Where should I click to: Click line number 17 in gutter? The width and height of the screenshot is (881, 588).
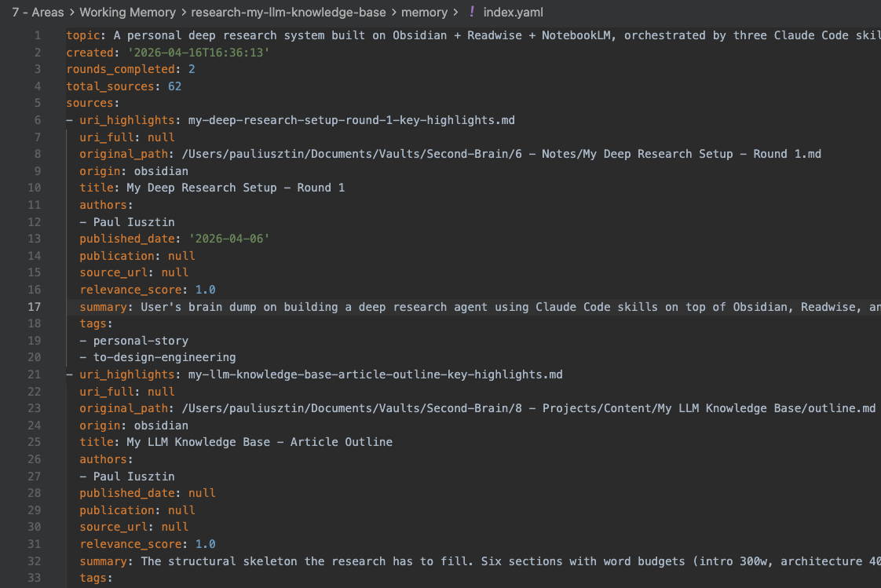[35, 307]
